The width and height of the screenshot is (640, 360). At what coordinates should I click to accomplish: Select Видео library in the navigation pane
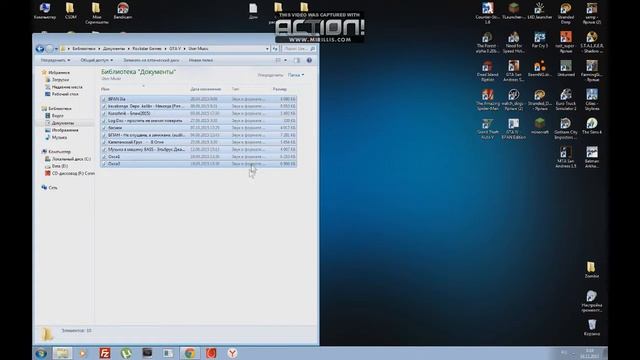pos(58,116)
